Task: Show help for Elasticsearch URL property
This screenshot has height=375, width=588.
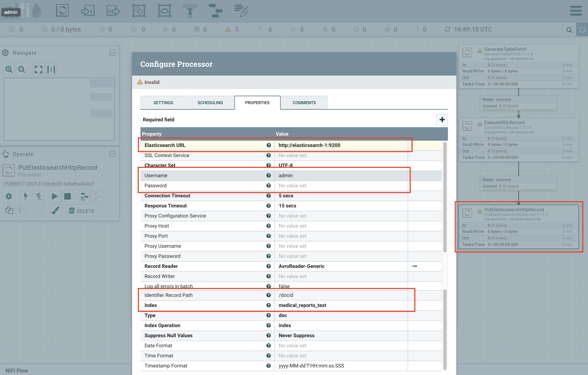Action: [269, 145]
